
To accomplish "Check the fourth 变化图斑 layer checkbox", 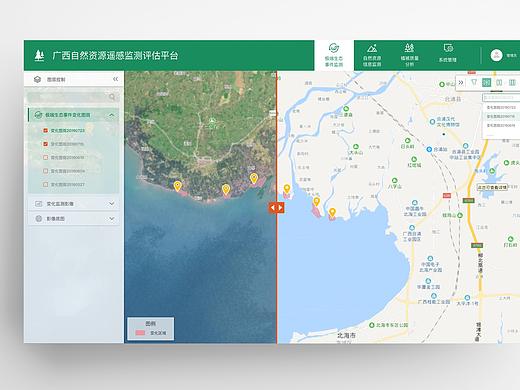I will (46, 171).
